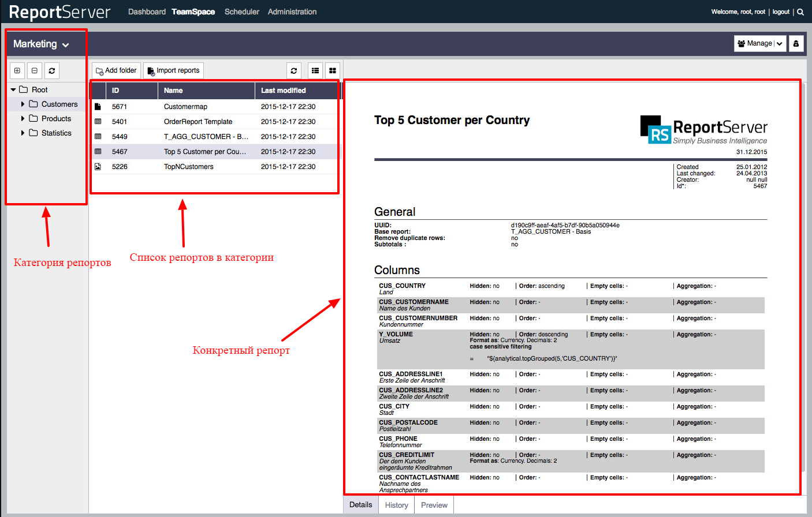812x517 pixels.
Task: Select the TopNCustomers report name
Action: (189, 167)
